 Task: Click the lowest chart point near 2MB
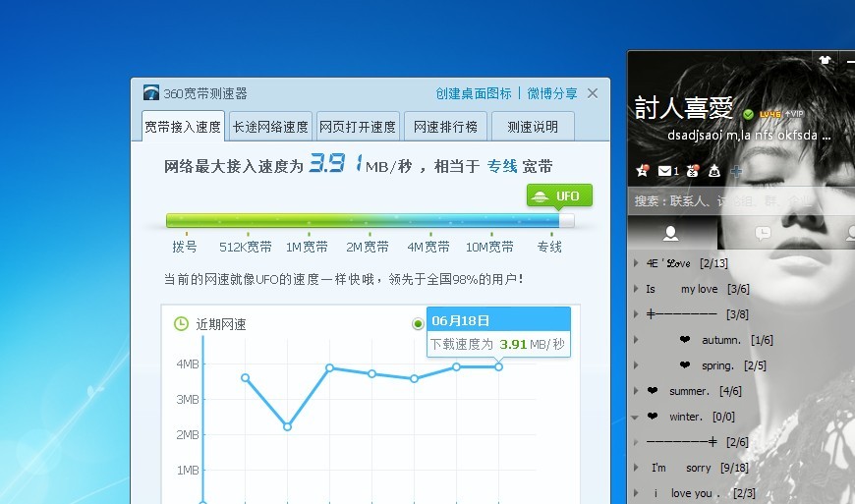click(x=287, y=426)
